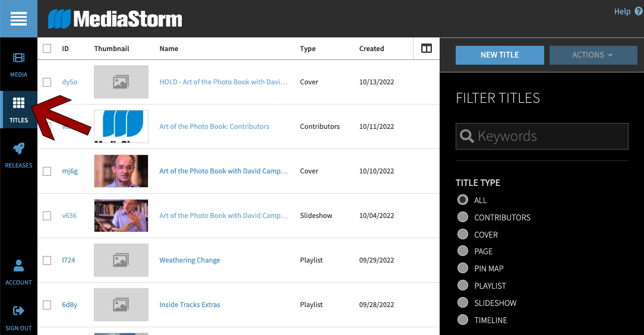644x335 pixels.
Task: Open Releases rocket icon
Action: point(18,154)
